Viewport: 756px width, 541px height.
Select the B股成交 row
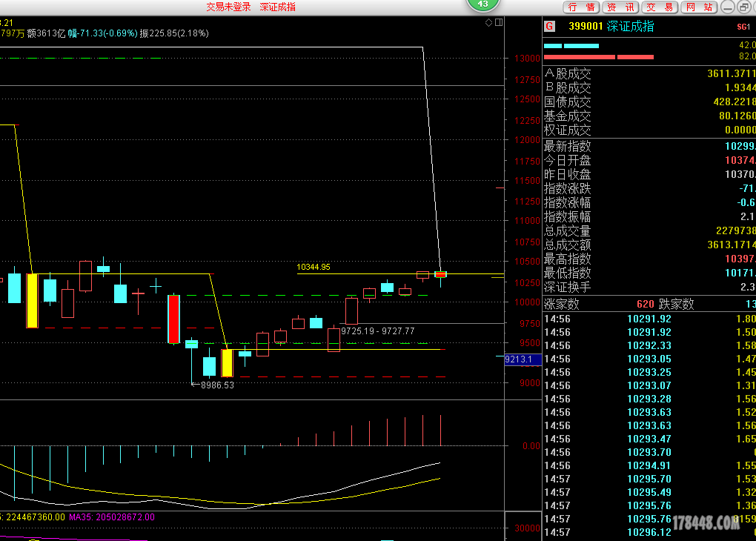pyautogui.click(x=649, y=87)
